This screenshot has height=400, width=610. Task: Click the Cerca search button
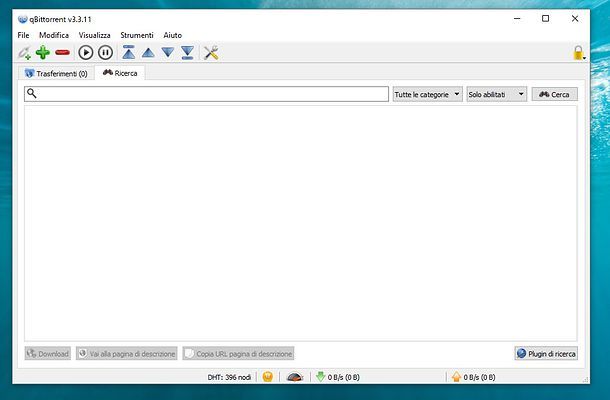(555, 94)
